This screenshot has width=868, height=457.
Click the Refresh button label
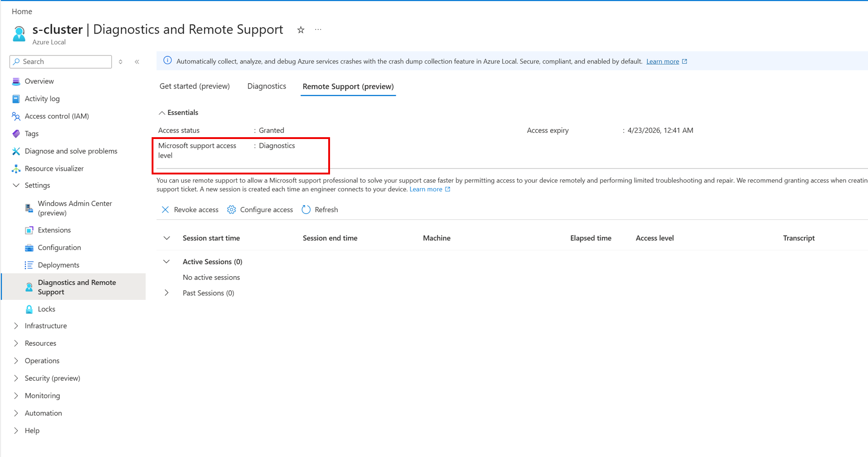(x=326, y=209)
